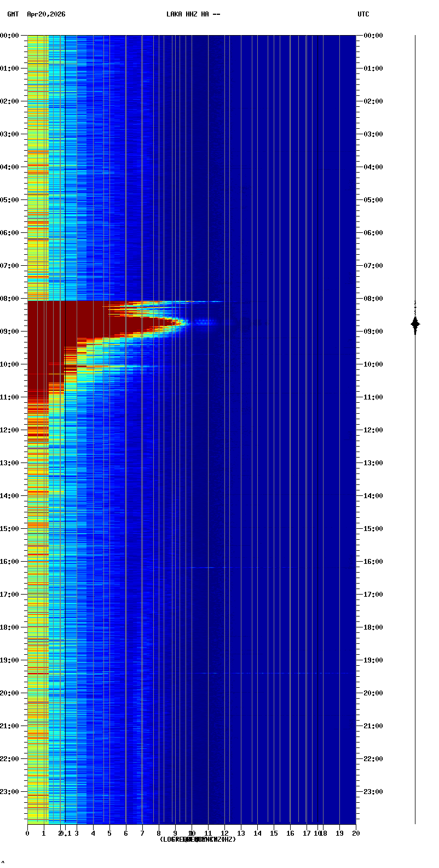This screenshot has width=439, height=868.
Task: Click the 19:00 marker on the left axis
Action: tap(10, 660)
